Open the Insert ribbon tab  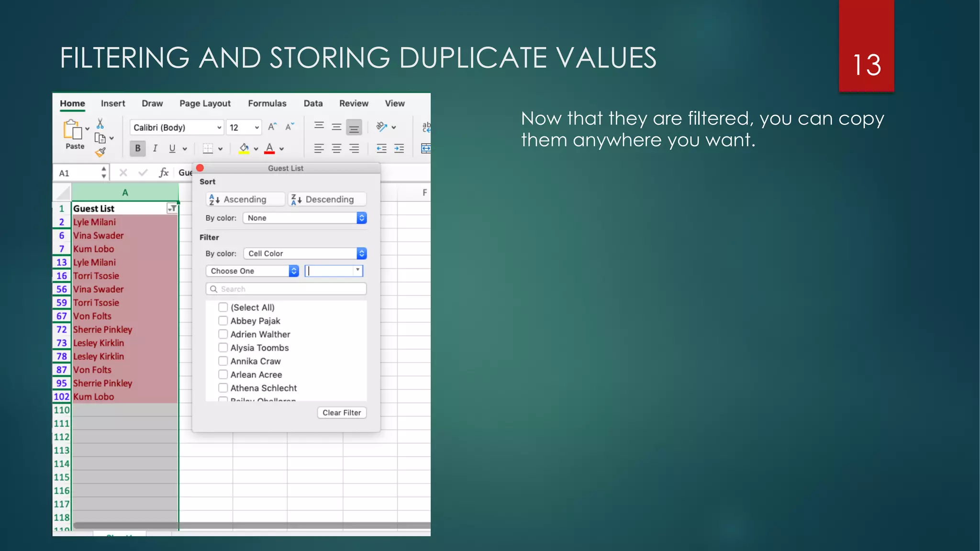(113, 103)
